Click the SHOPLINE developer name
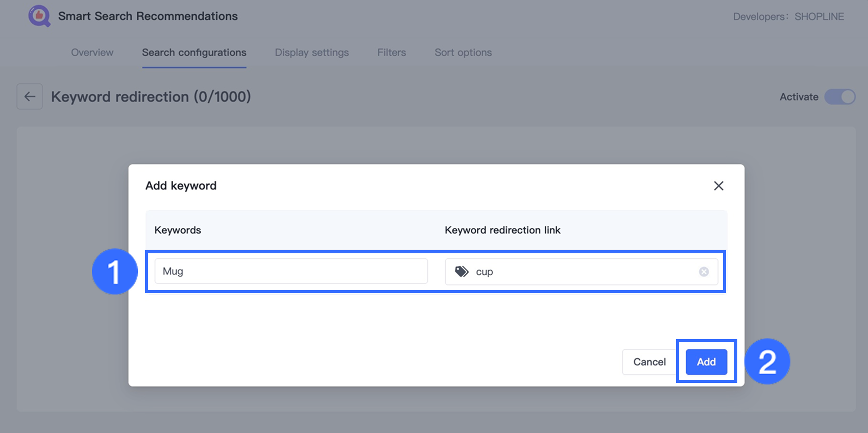 [819, 17]
